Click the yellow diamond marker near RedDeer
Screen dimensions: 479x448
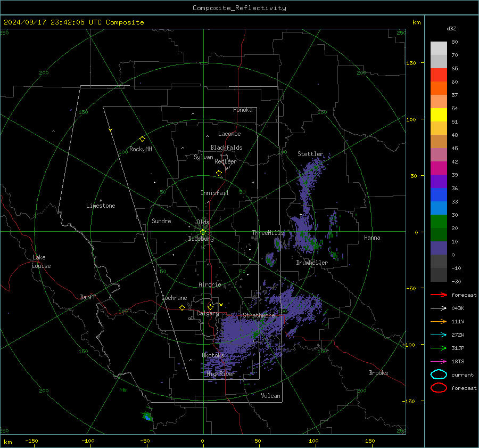(x=219, y=173)
